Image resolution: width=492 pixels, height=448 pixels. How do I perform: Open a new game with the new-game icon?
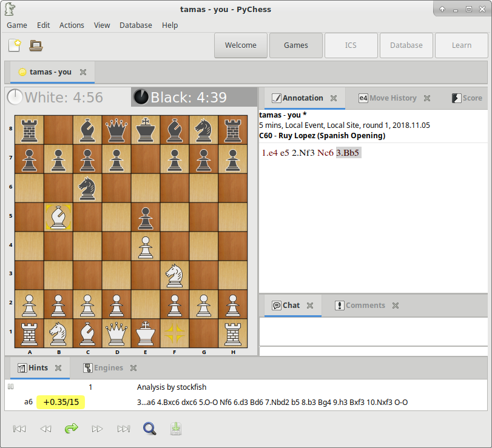[x=15, y=45]
